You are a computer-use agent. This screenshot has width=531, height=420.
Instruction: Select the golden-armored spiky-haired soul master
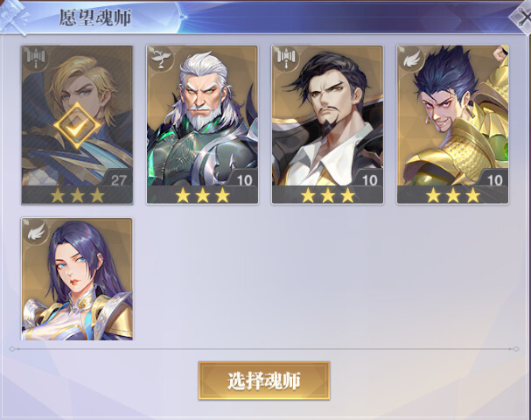(453, 124)
